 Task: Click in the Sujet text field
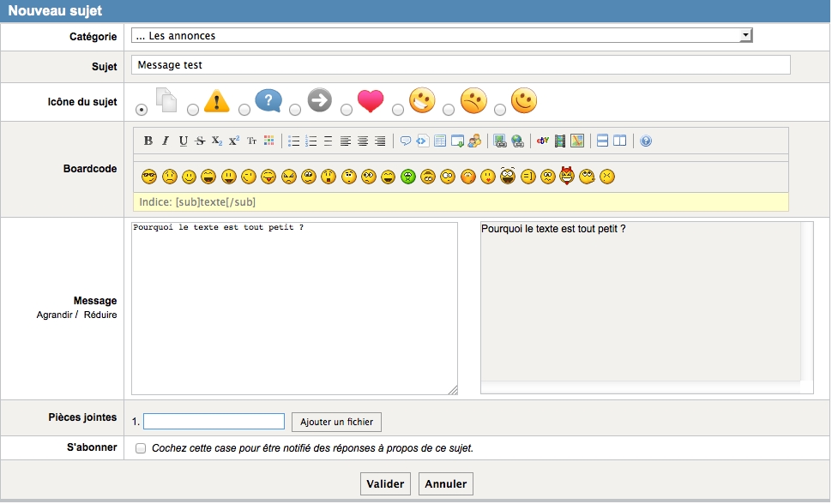coord(461,65)
